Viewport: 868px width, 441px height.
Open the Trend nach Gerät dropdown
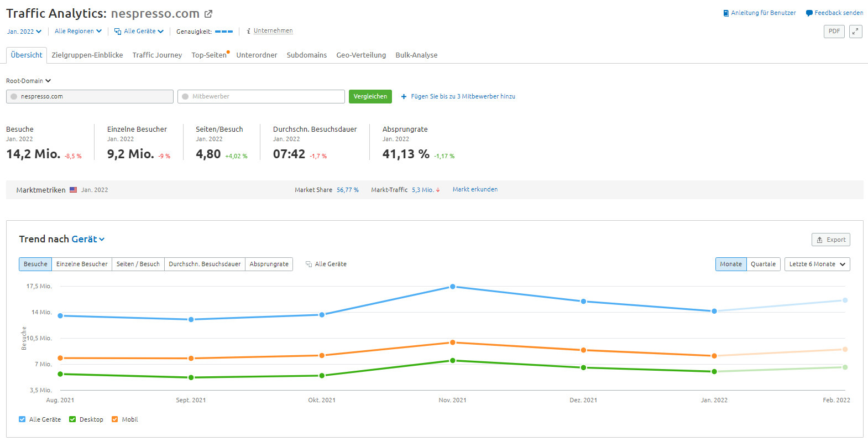click(x=88, y=239)
